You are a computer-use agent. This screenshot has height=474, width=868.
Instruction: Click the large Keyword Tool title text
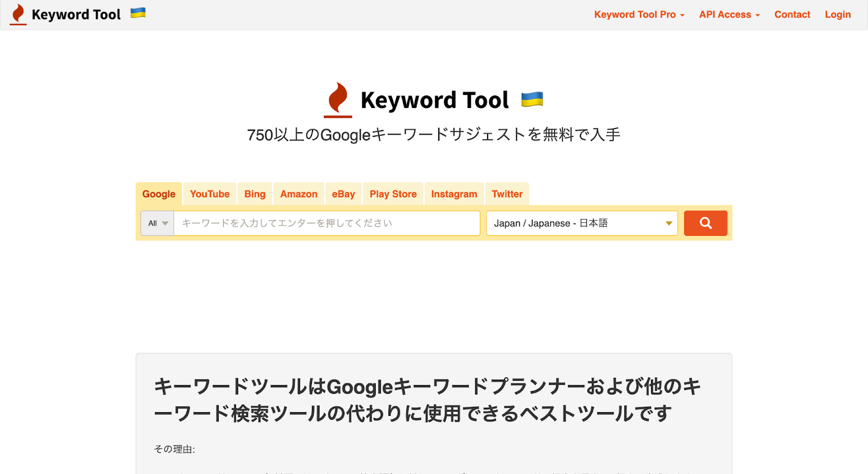[435, 100]
